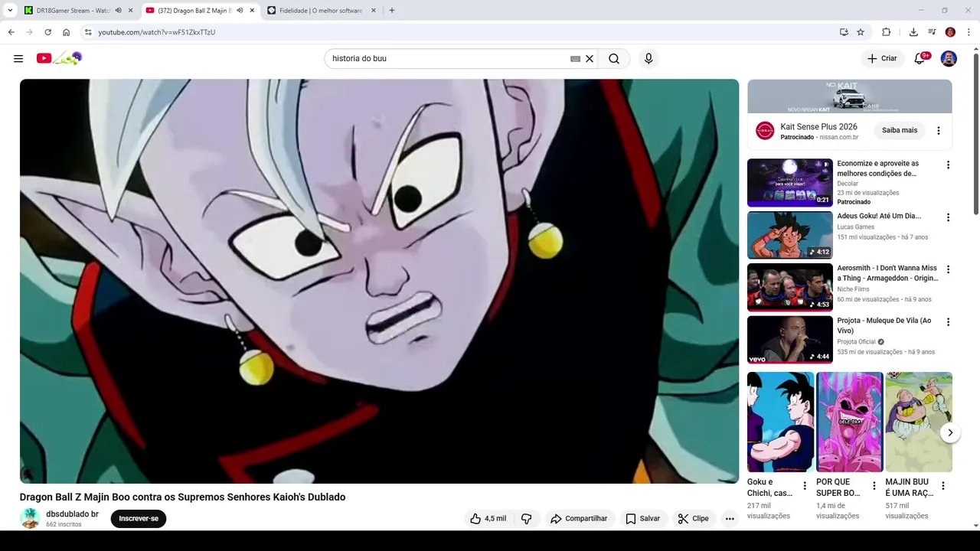
Task: Reload the page
Action: pos(47,32)
